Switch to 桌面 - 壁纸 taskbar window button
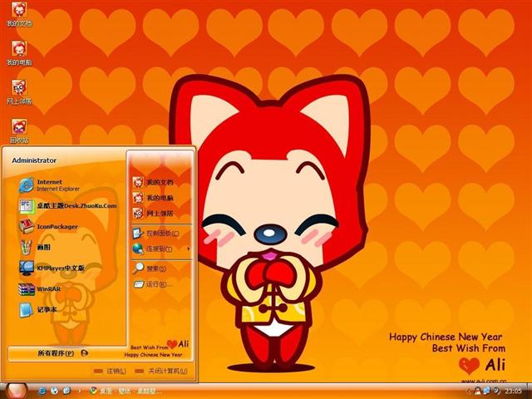This screenshot has width=532, height=399. 125,391
